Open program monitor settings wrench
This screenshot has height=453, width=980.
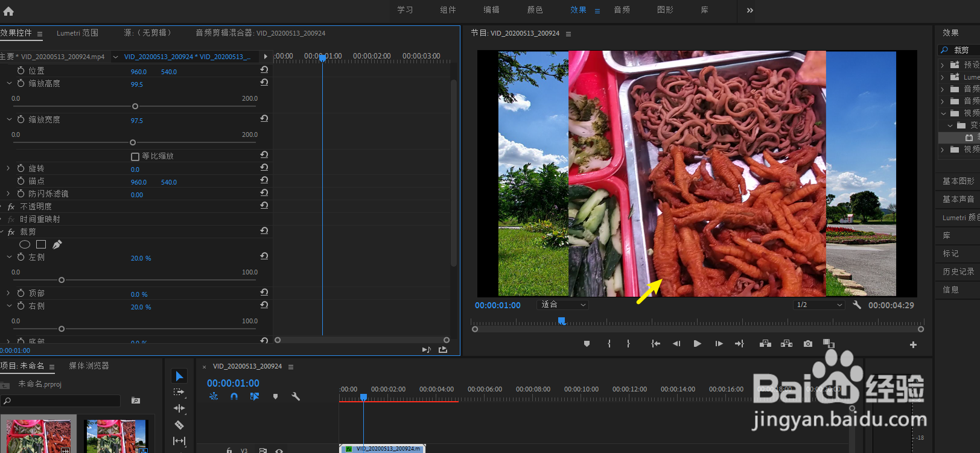[x=857, y=305]
